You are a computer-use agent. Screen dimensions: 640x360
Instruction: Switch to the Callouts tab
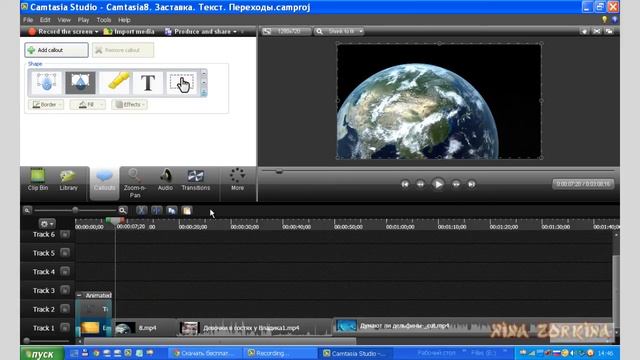104,182
